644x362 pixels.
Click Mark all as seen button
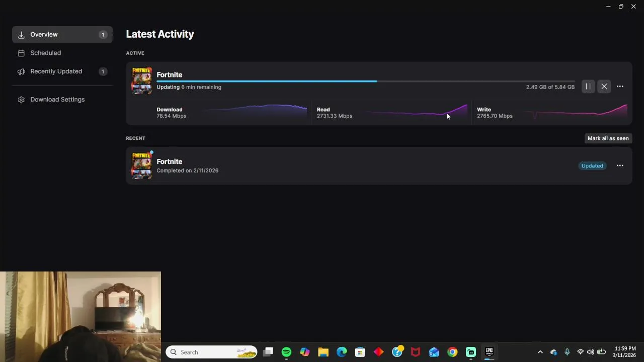pyautogui.click(x=608, y=138)
